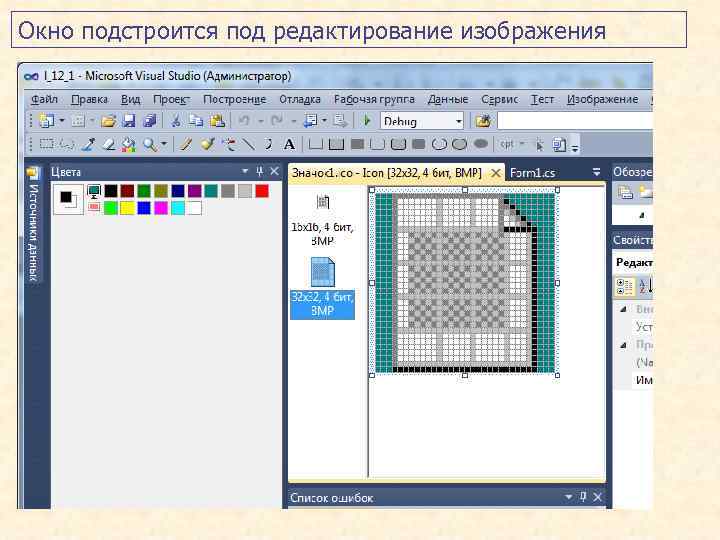Click the Save All icon
This screenshot has height=540, width=720.
(x=150, y=121)
